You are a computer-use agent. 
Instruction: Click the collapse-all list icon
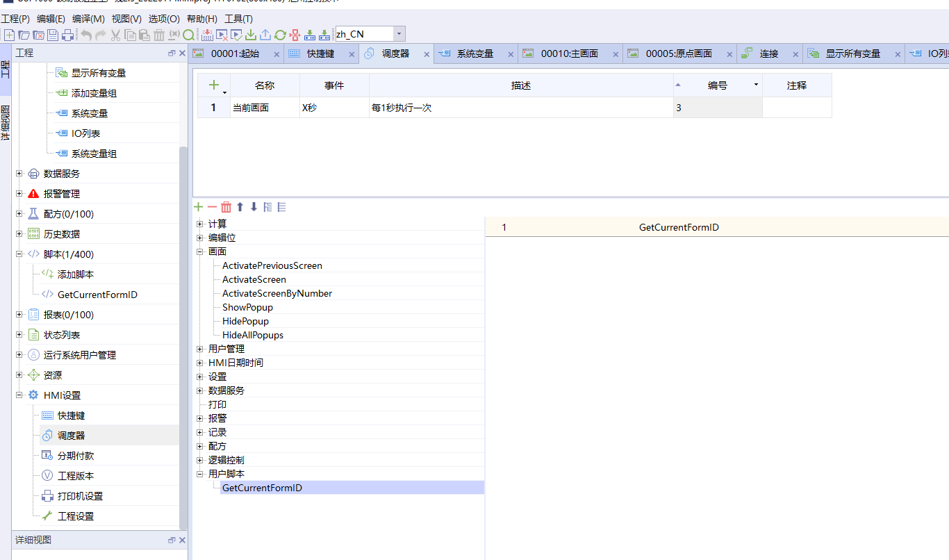281,207
